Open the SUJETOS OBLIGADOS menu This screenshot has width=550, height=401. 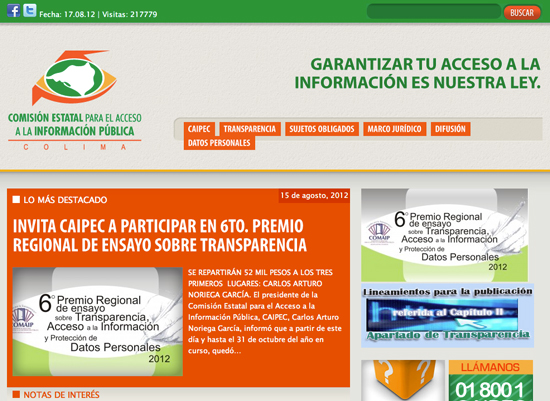[322, 129]
